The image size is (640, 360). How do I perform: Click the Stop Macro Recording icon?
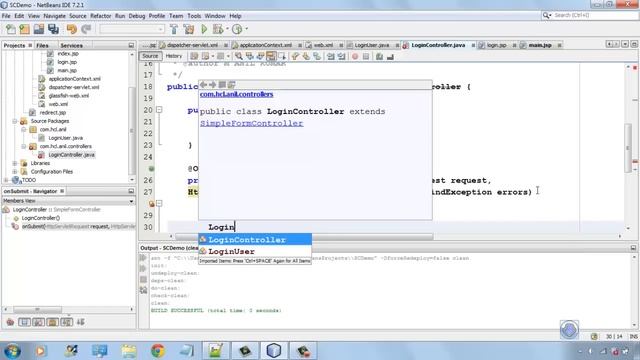(366, 56)
